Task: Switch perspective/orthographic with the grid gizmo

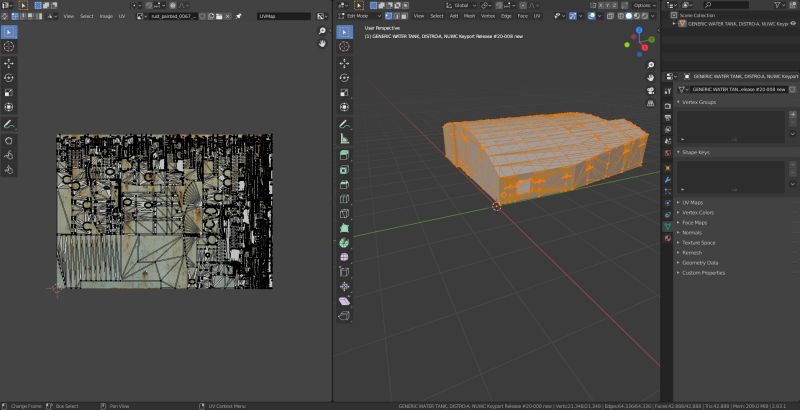Action: 651,103
